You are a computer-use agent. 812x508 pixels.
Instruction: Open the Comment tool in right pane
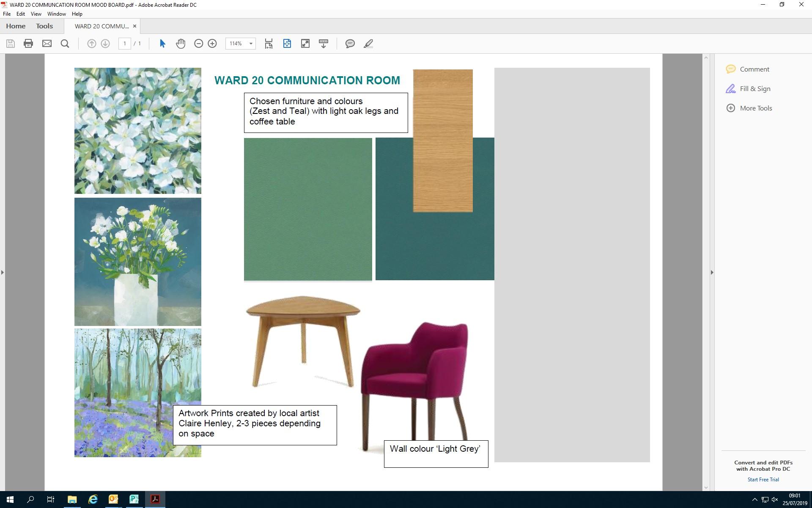(748, 69)
